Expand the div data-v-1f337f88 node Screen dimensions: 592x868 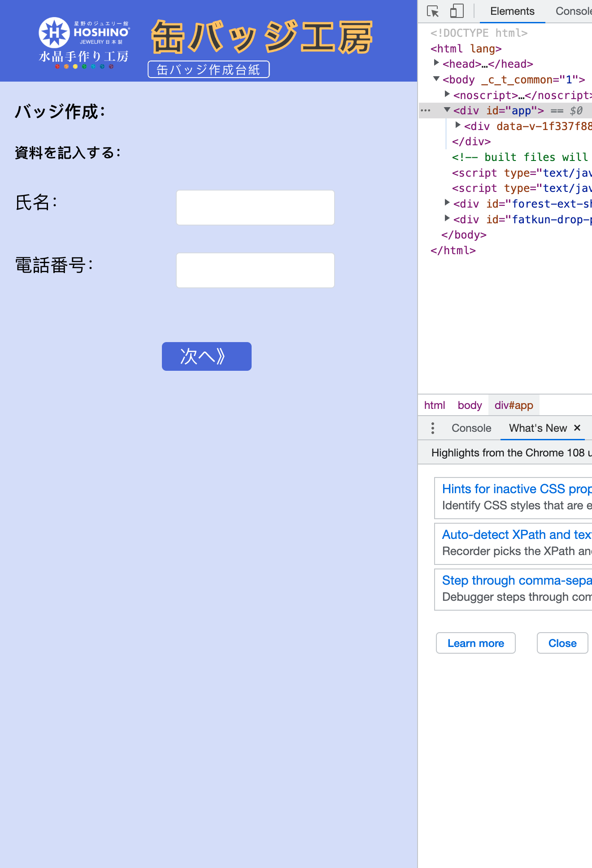coord(458,125)
